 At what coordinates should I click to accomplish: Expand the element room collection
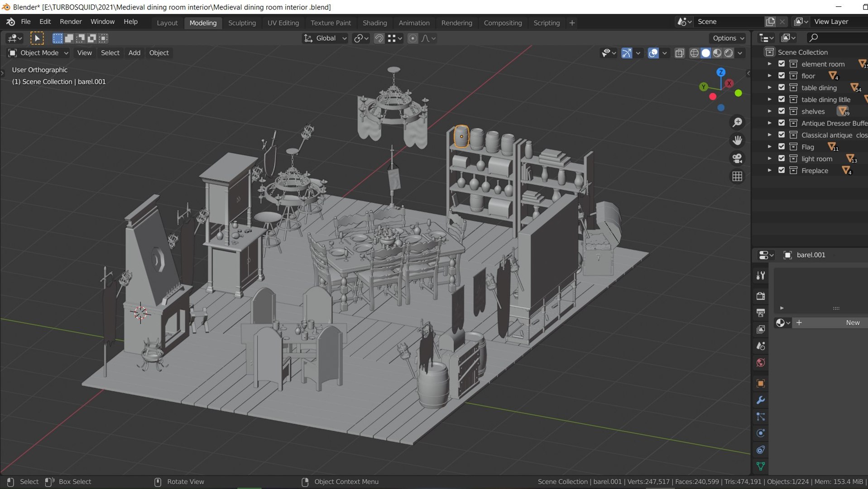(769, 64)
